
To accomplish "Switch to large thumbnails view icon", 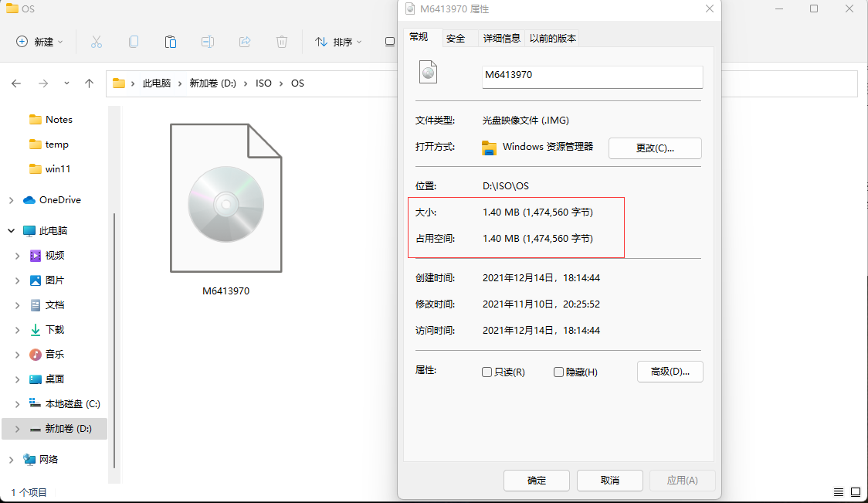I will coord(856,492).
